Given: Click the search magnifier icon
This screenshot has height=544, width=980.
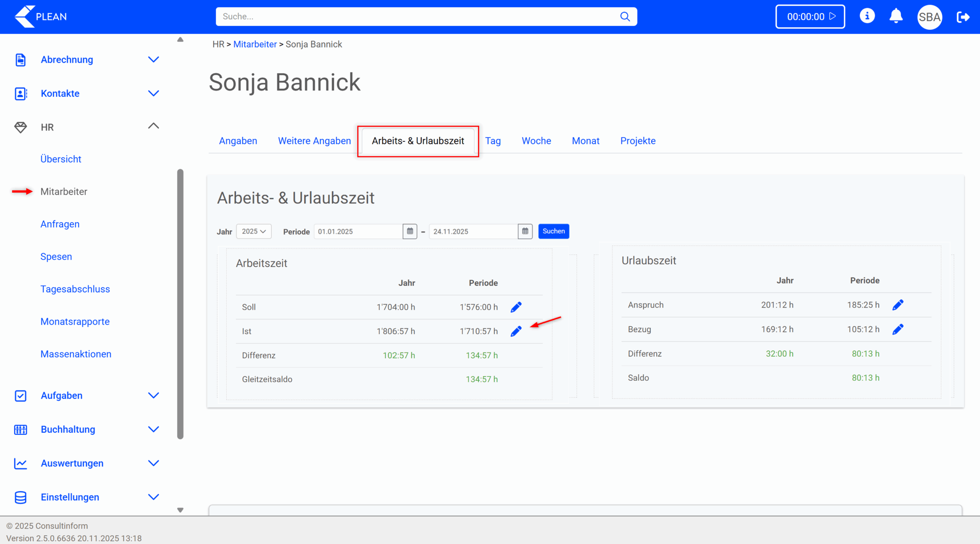Looking at the screenshot, I should [625, 16].
